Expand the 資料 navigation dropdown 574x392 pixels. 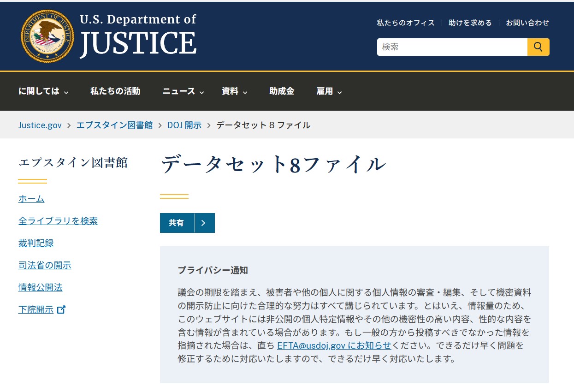click(234, 91)
